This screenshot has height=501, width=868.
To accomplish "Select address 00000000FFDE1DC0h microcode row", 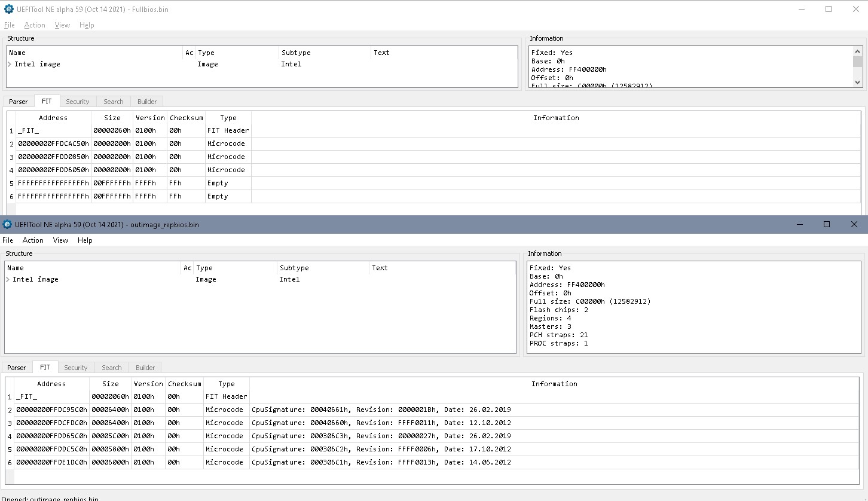I will tap(51, 462).
